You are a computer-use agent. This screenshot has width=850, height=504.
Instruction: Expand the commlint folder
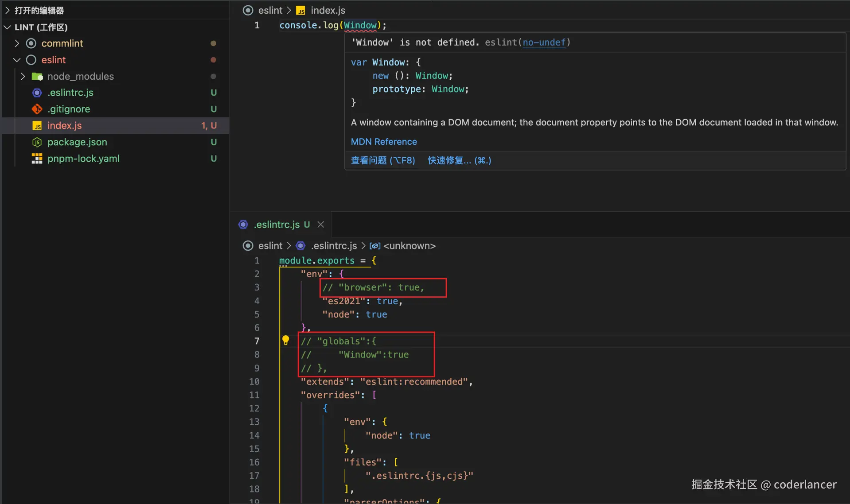17,43
